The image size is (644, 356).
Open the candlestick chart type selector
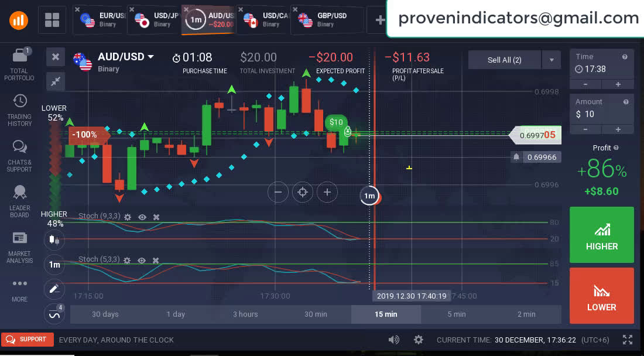(54, 239)
